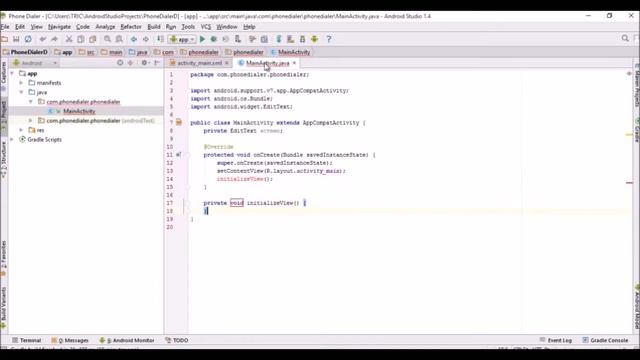Click the Project panel settings gear icon

point(144,63)
